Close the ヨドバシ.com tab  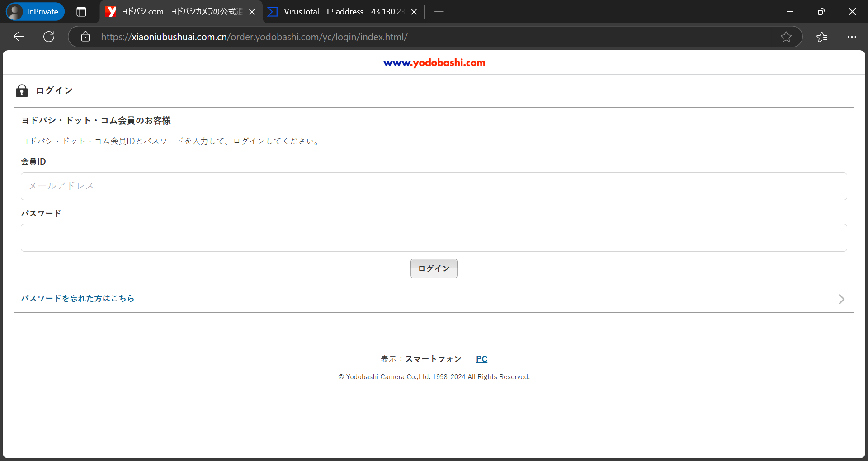click(x=252, y=12)
